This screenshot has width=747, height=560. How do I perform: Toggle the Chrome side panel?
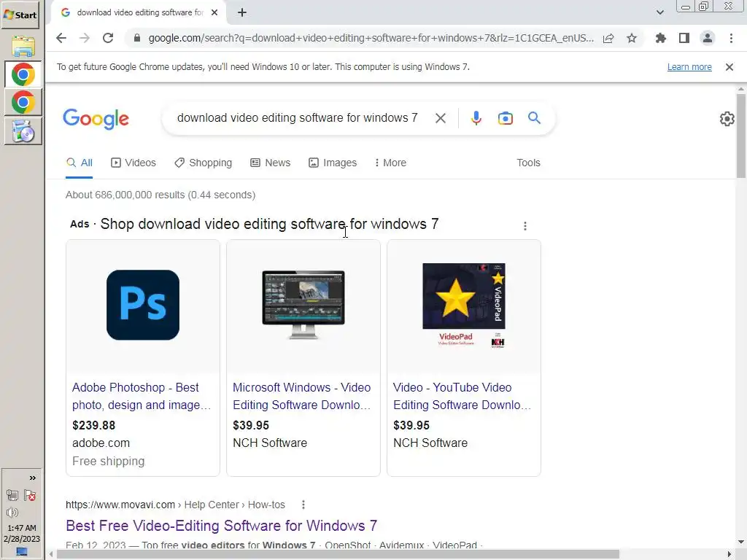coord(684,38)
